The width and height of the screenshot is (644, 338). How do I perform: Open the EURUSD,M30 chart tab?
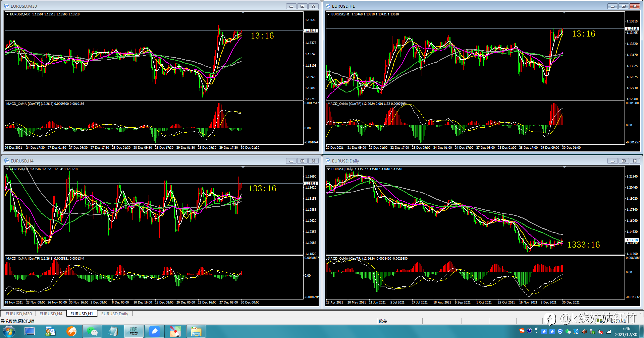[19, 314]
